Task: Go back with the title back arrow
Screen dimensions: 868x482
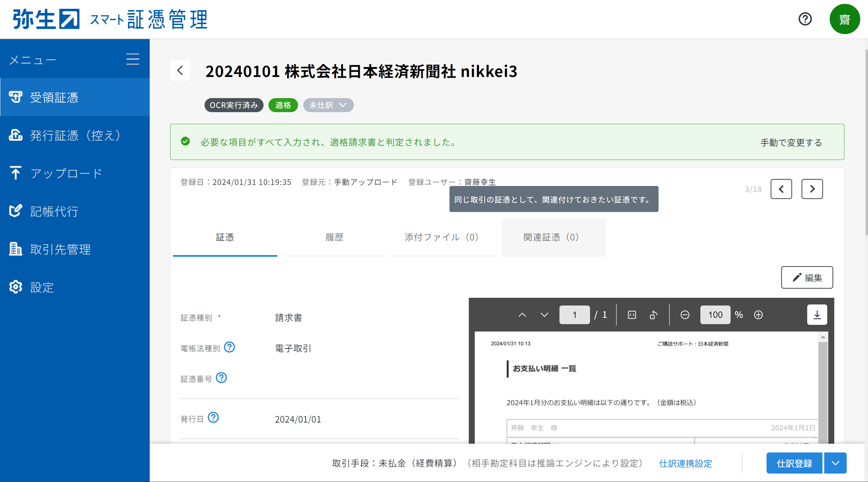Action: click(180, 71)
